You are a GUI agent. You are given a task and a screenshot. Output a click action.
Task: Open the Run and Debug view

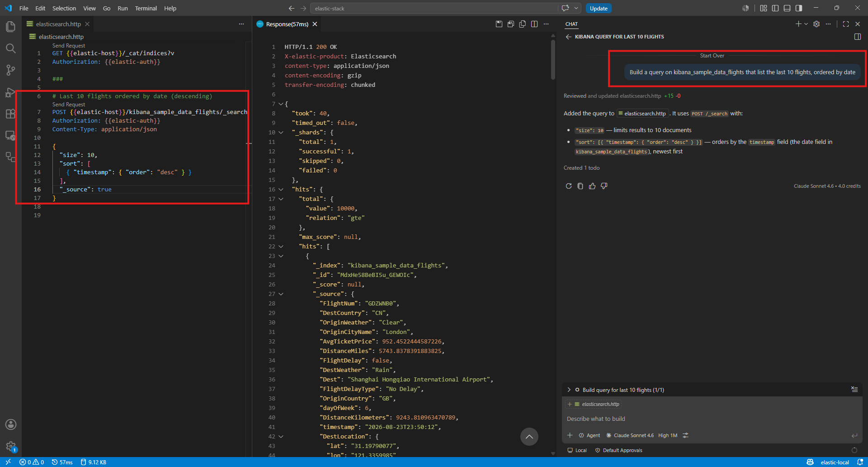[10, 92]
